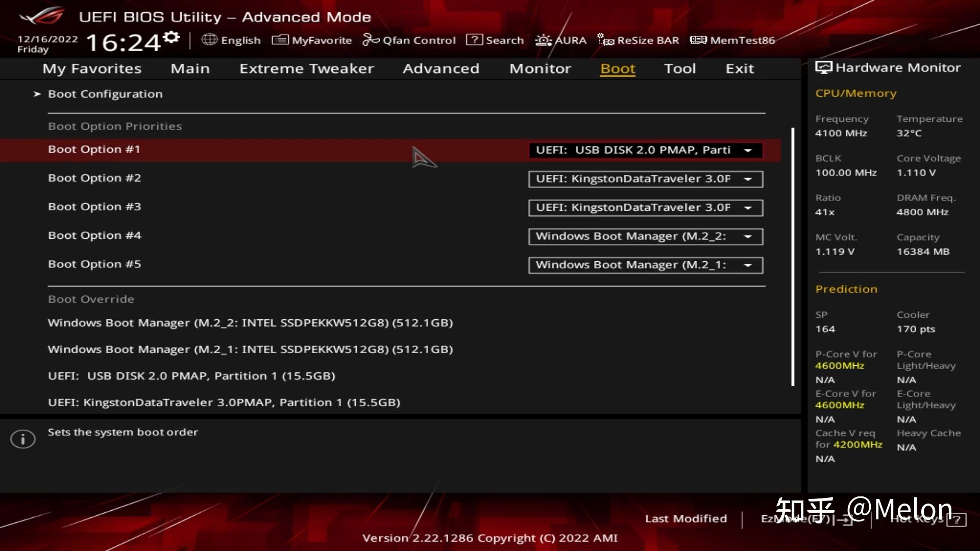
Task: Boot from UEFI KingstonDataTraveler 3.0 override
Action: pos(224,403)
